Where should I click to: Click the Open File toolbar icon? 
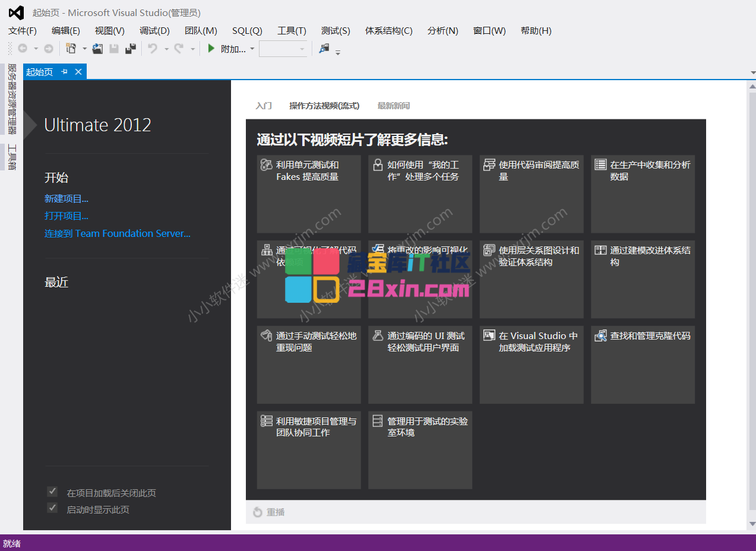97,49
